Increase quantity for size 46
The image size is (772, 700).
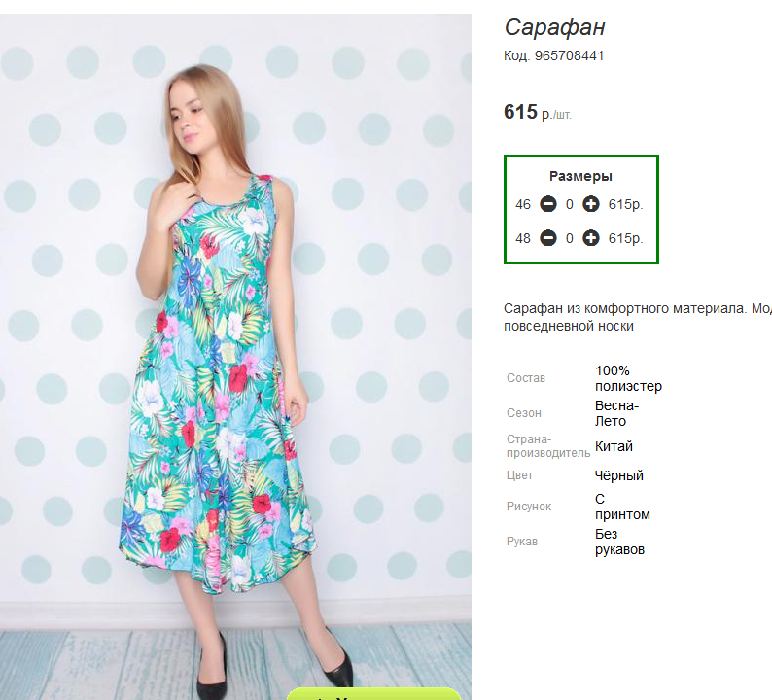point(590,204)
